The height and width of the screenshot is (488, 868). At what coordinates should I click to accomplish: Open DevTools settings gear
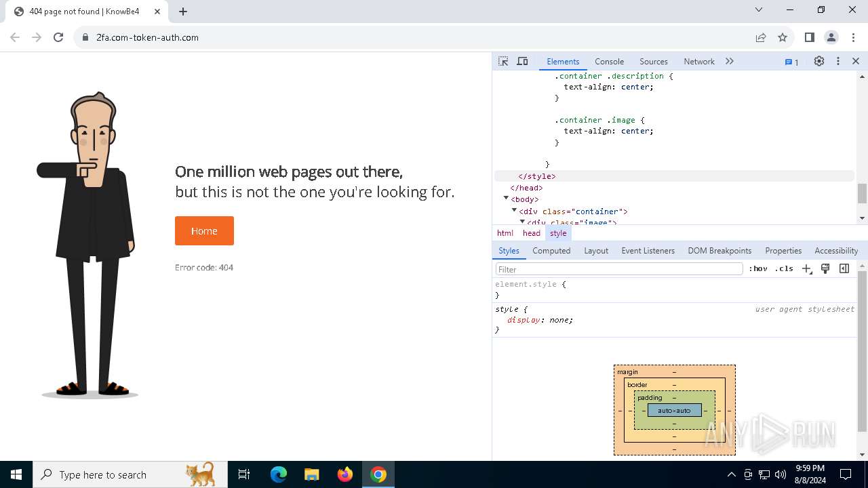[819, 61]
